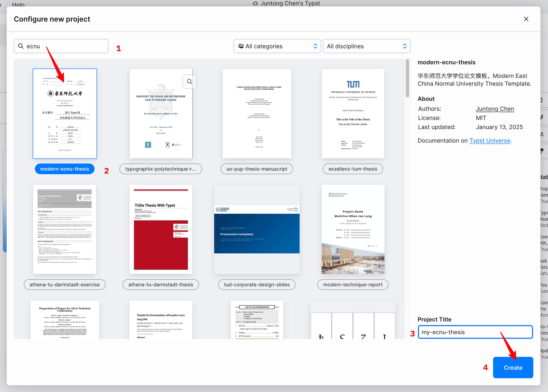Open the Help menu
Screen dimensions: 548x392
(x=18, y=4)
